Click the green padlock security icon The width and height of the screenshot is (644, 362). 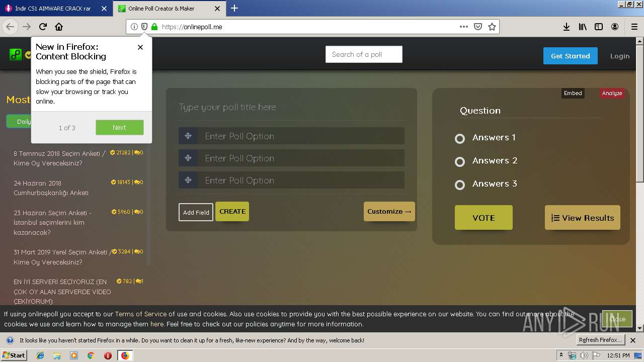tap(154, 27)
